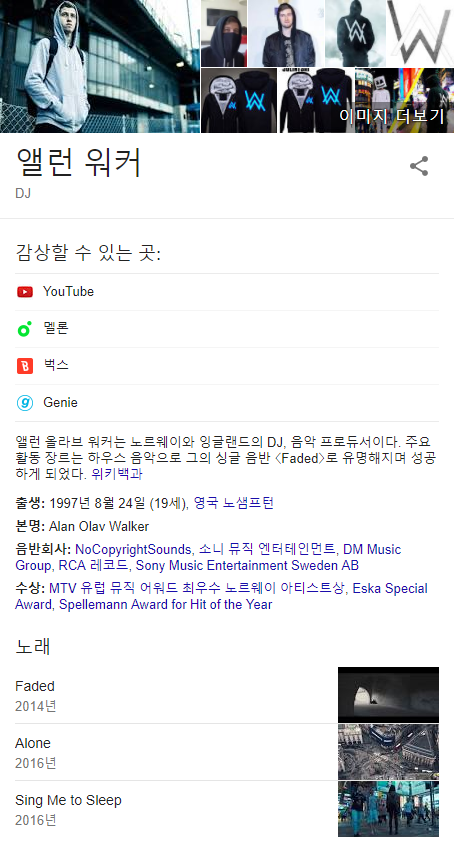Open the large gray-hoodie main photo

tap(100, 66)
